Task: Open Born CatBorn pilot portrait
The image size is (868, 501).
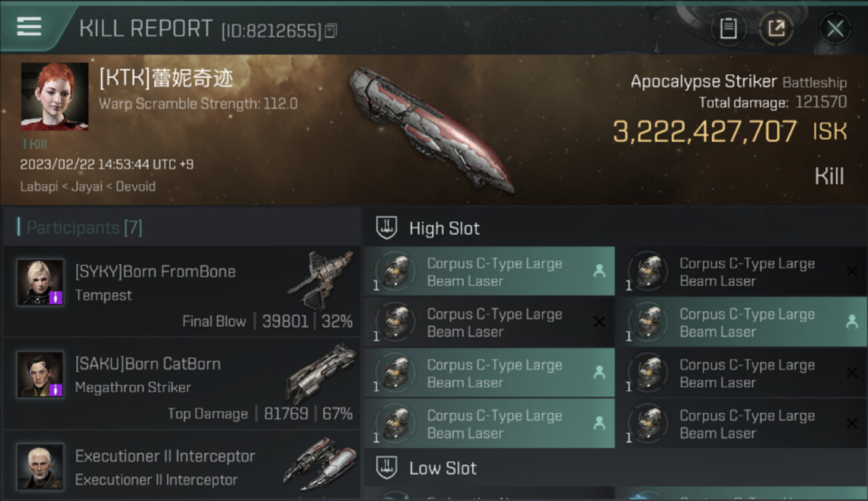Action: click(41, 375)
